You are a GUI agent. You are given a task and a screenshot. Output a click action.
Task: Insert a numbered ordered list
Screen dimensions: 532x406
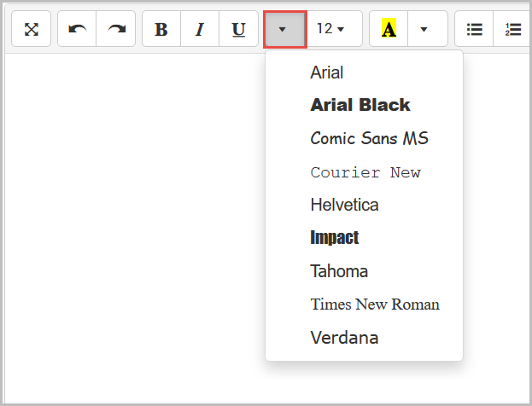pyautogui.click(x=512, y=29)
